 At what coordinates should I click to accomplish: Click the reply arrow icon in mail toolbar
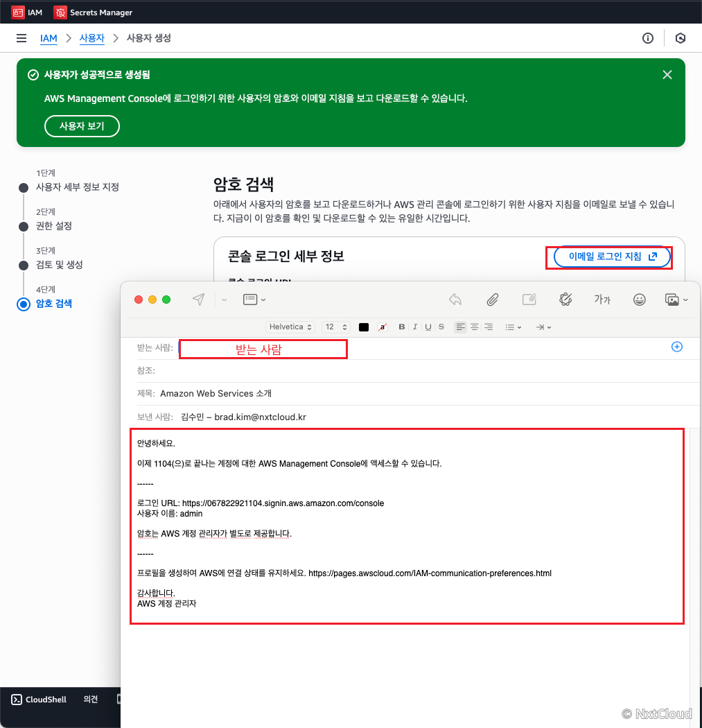click(x=455, y=300)
